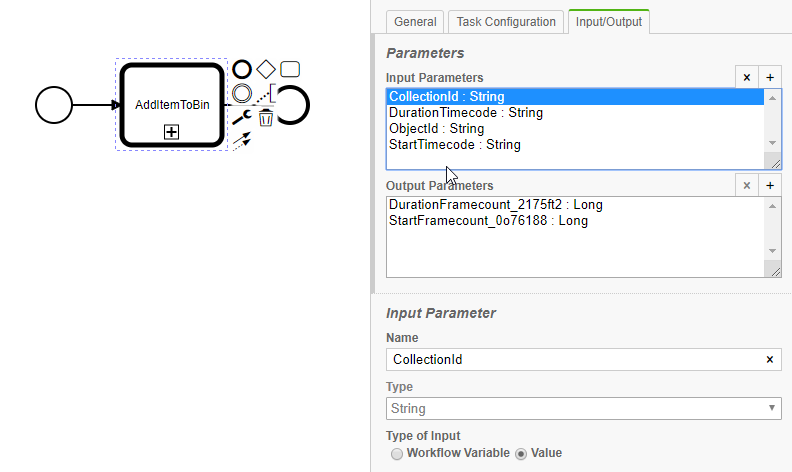
Task: Expand subprocess via plus marker in AddItemToBin
Action: tap(171, 132)
